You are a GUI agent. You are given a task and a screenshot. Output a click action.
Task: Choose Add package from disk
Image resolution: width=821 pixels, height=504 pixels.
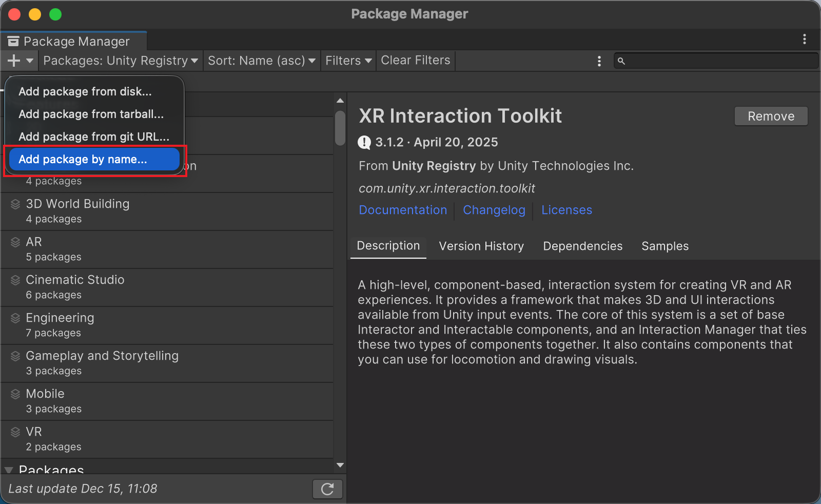pos(85,91)
